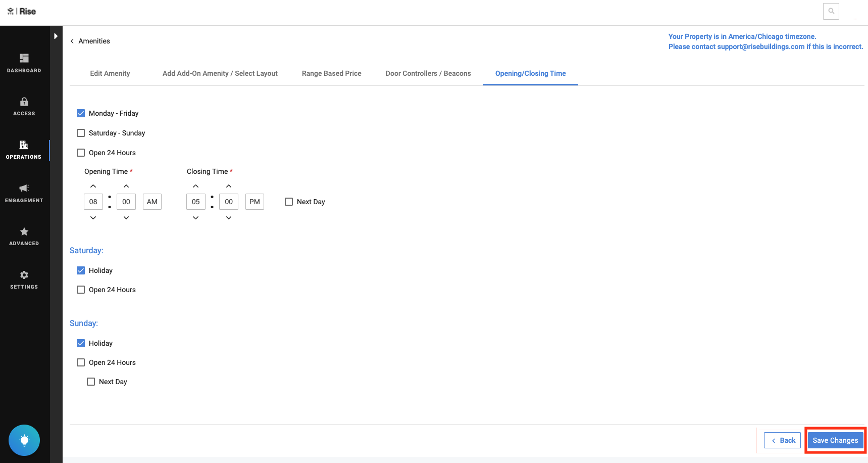This screenshot has height=463, width=868.
Task: Increase the closing time hour
Action: 196,186
